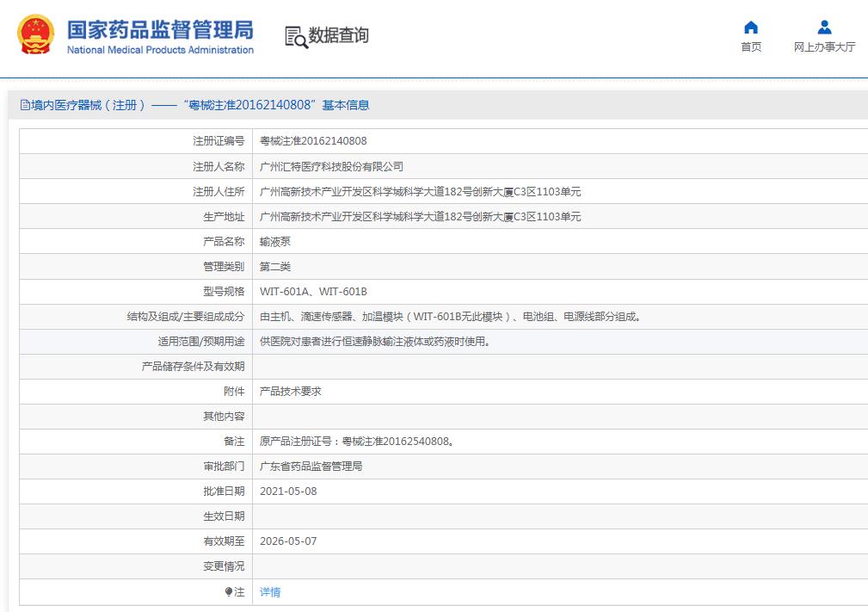Click the 结构及组成 description value
Screen dimensions: 868x612
click(450, 317)
